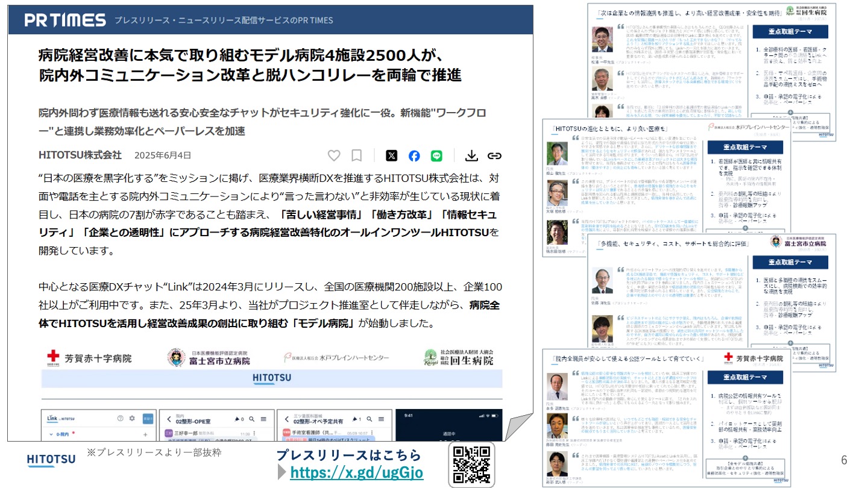Image resolution: width=868 pixels, height=488 pixels.
Task: Open settings gear in Link app panel
Action: click(x=132, y=418)
